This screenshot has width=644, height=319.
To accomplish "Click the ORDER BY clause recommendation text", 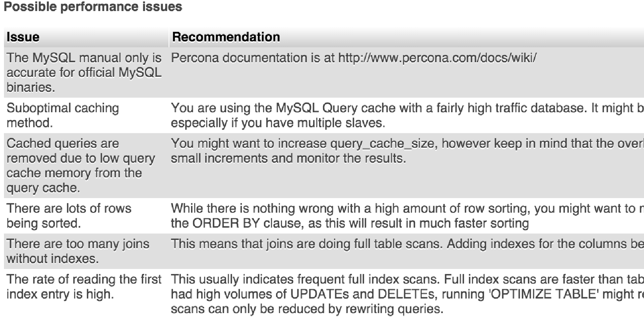I will coord(350,224).
